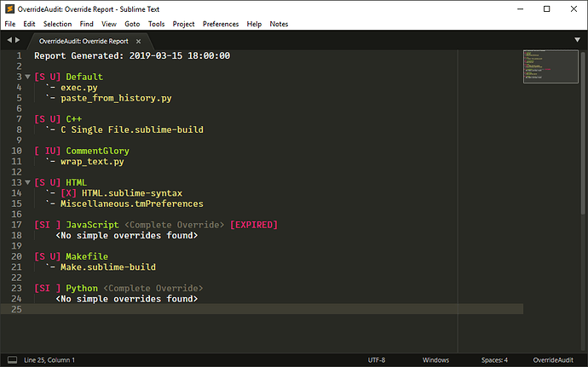Toggle the side bar icon in status bar
The height and width of the screenshot is (367, 588).
(x=12, y=360)
